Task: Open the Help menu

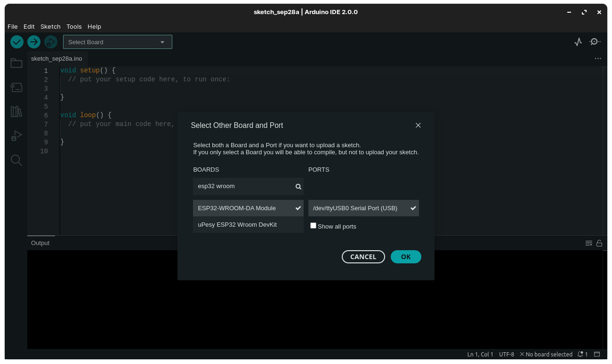Action: [x=94, y=26]
